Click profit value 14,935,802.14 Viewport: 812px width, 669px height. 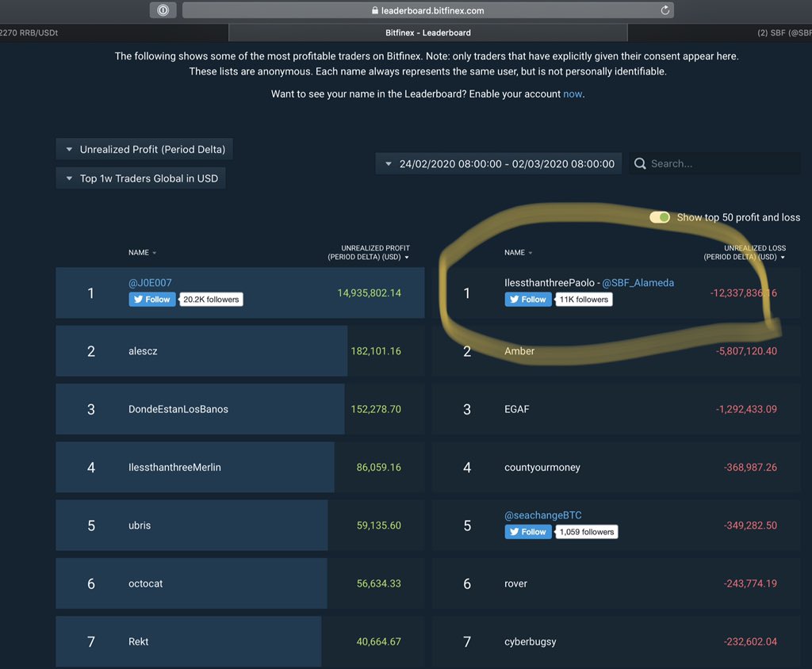369,293
